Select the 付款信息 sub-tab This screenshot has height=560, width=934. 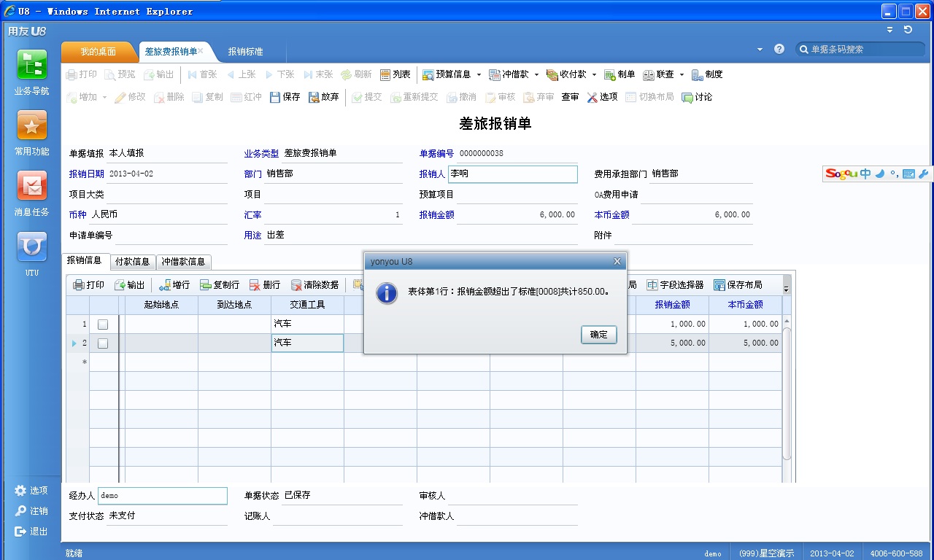click(x=133, y=262)
